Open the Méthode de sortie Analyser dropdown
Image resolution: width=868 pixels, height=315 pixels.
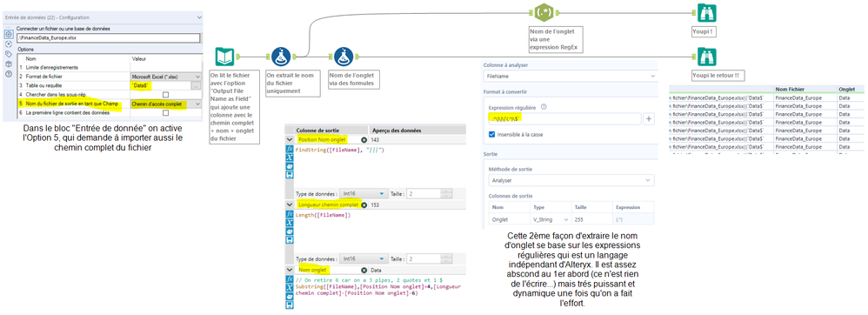571,180
